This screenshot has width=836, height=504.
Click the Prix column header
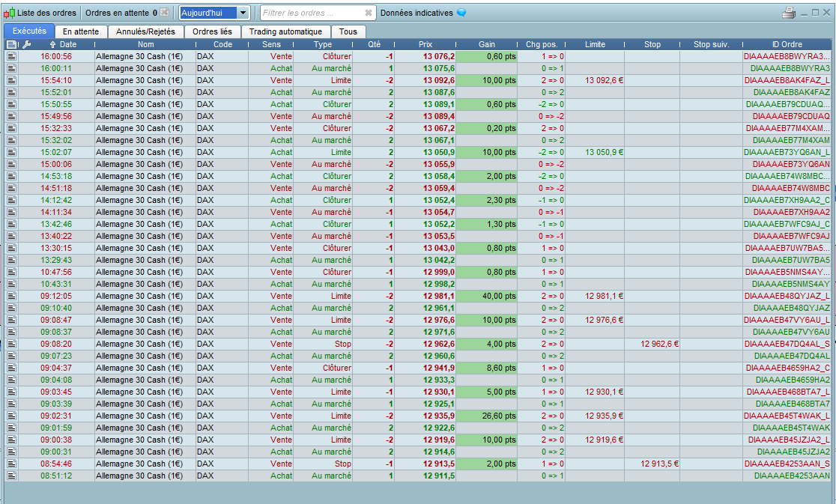(425, 44)
